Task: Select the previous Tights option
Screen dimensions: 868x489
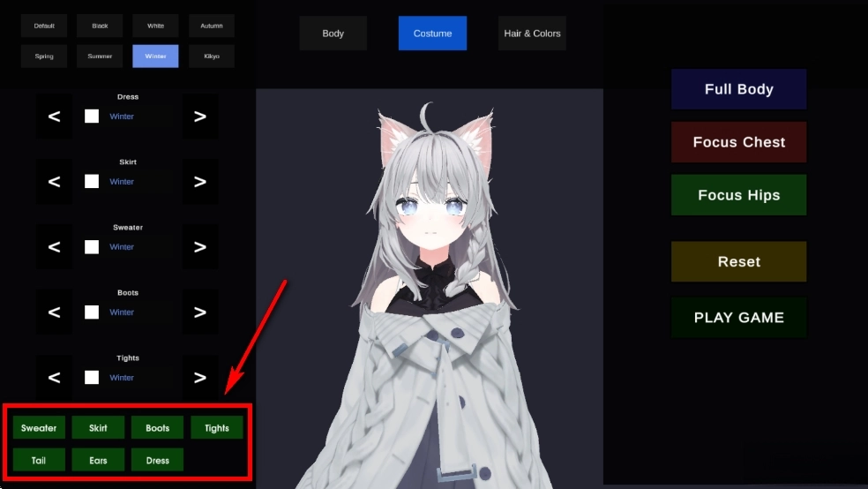Action: (x=54, y=378)
